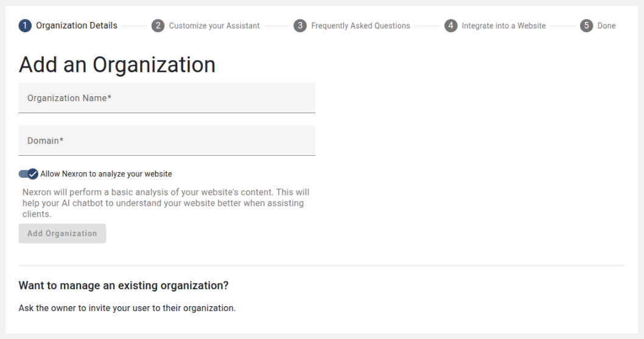Jump to Integrate into a Website step
Screen dimensions: 644x339
pyautogui.click(x=503, y=26)
